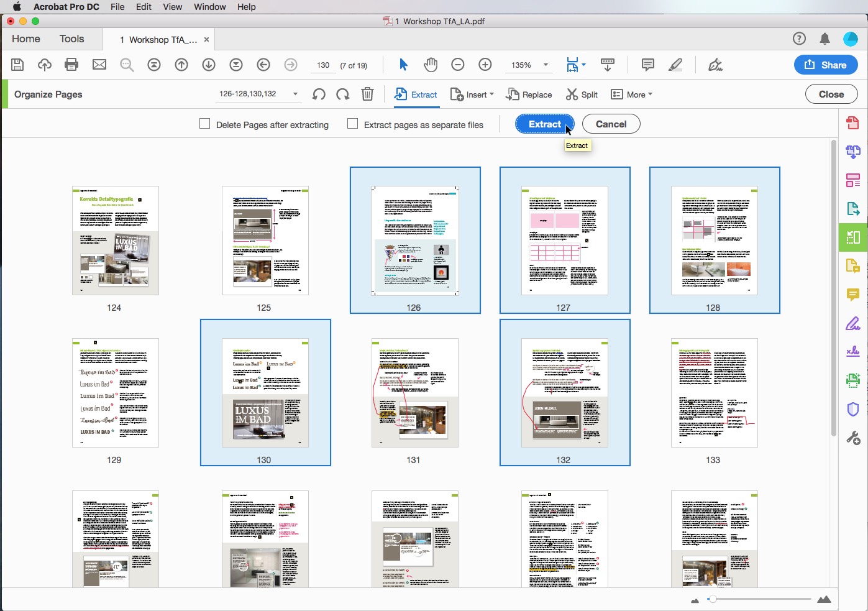The width and height of the screenshot is (868, 611).
Task: Choose the Replace pages tool
Action: [529, 94]
